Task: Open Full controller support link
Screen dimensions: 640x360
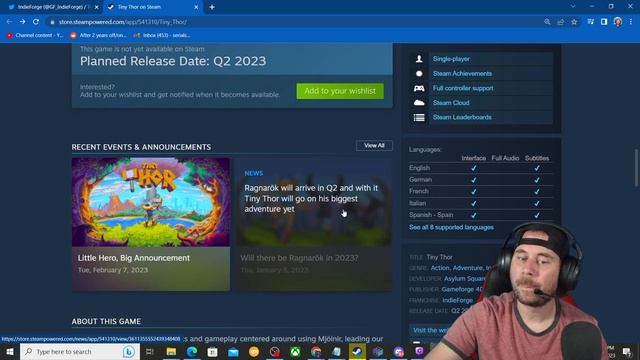Action: [463, 88]
